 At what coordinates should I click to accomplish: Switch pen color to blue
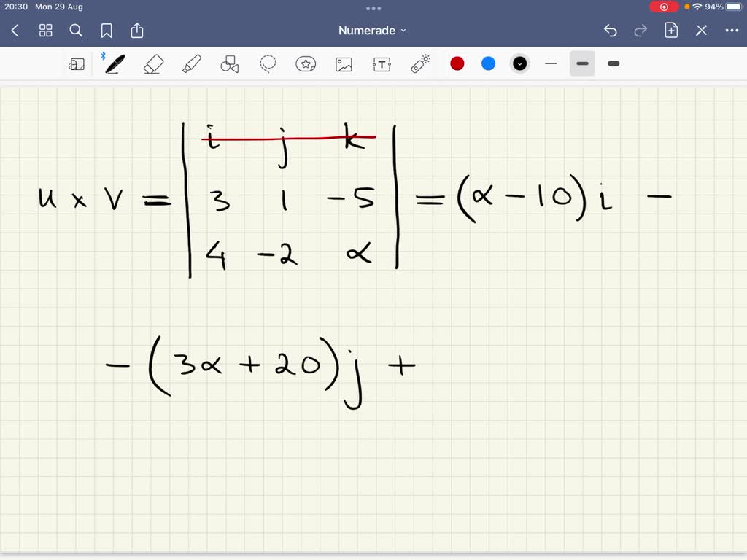(488, 63)
